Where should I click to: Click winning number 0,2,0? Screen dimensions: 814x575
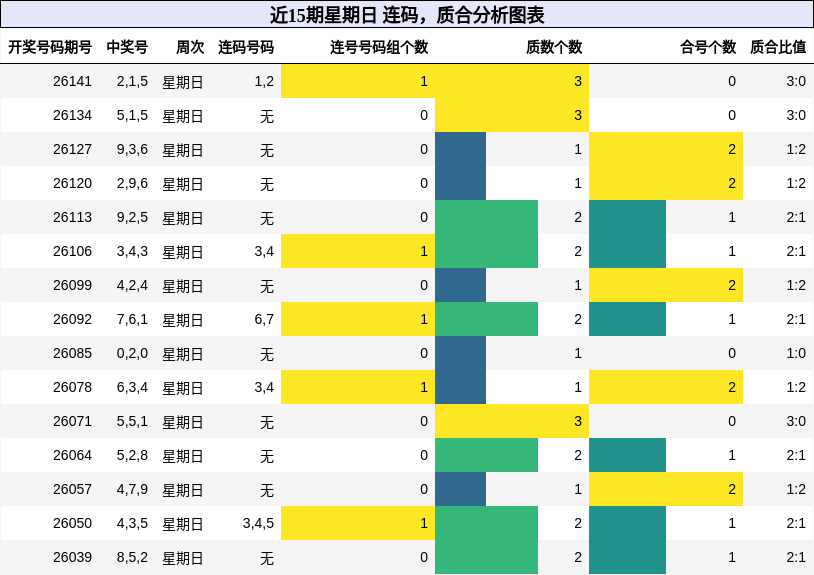click(x=132, y=353)
